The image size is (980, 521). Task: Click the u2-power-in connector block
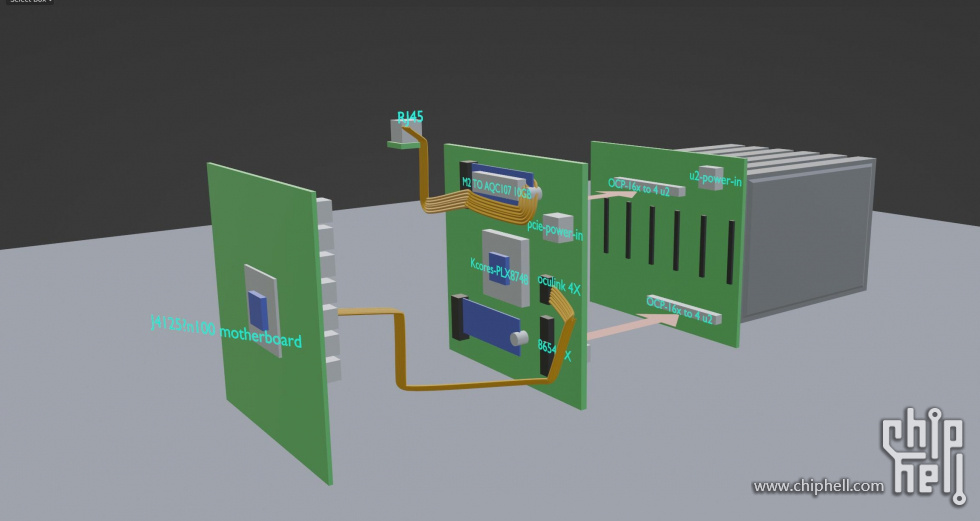pyautogui.click(x=711, y=177)
